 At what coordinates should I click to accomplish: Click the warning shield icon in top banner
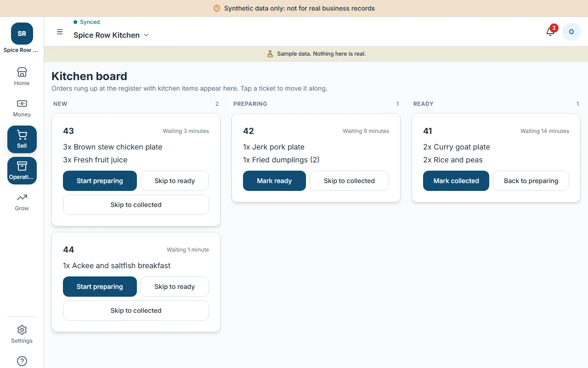point(217,8)
